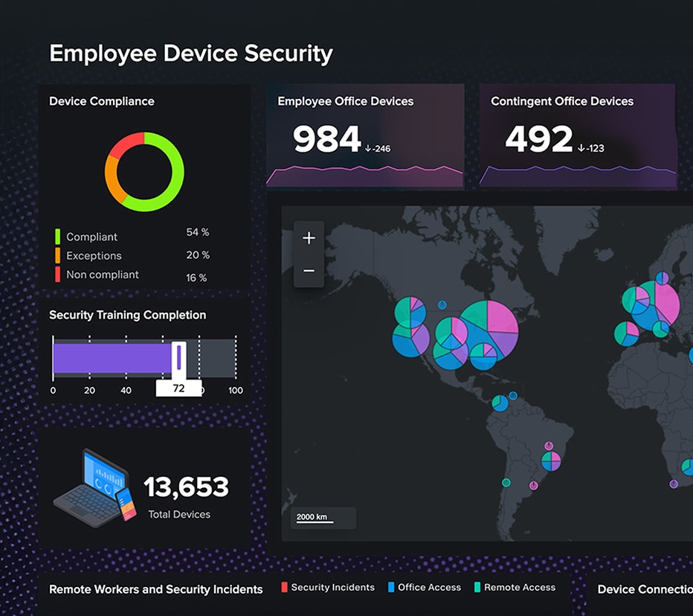Click the Security Training slider handle at 72
The height and width of the screenshot is (616, 693).
click(178, 358)
